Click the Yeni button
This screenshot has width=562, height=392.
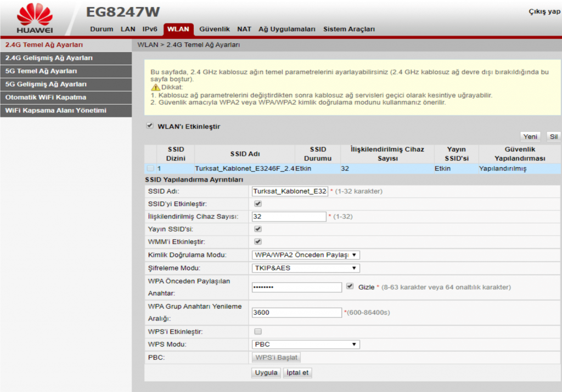coord(530,137)
